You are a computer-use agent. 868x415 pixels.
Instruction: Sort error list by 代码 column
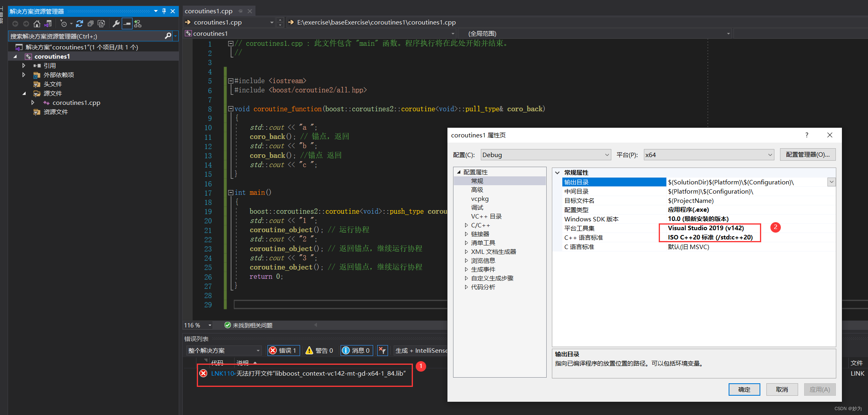click(x=217, y=363)
